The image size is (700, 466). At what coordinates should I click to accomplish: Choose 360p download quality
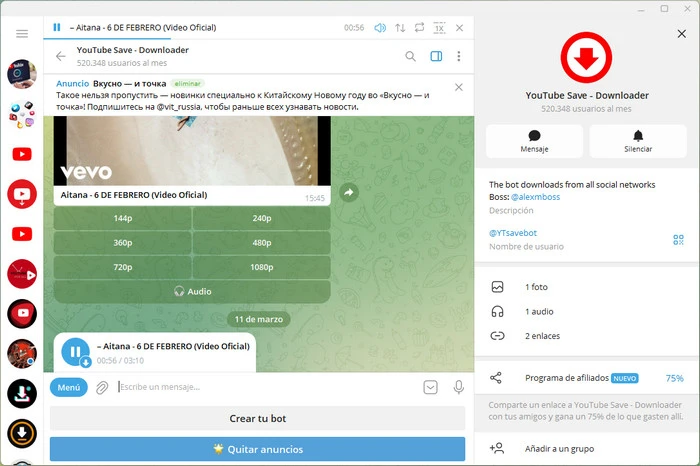click(123, 243)
